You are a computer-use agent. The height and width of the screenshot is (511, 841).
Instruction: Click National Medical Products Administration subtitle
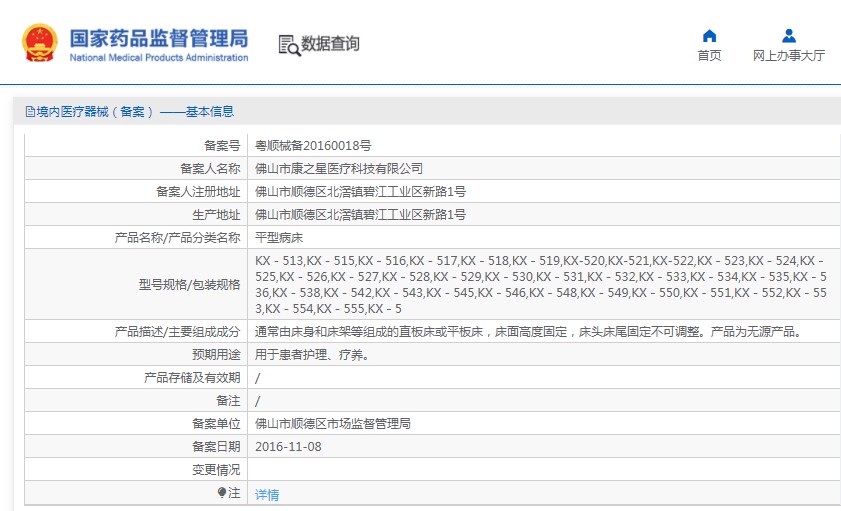[159, 57]
